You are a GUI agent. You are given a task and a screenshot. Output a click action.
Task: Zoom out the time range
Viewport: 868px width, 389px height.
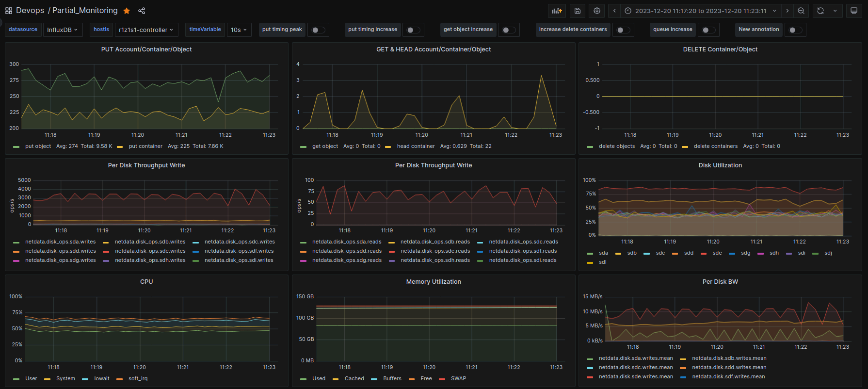(801, 11)
